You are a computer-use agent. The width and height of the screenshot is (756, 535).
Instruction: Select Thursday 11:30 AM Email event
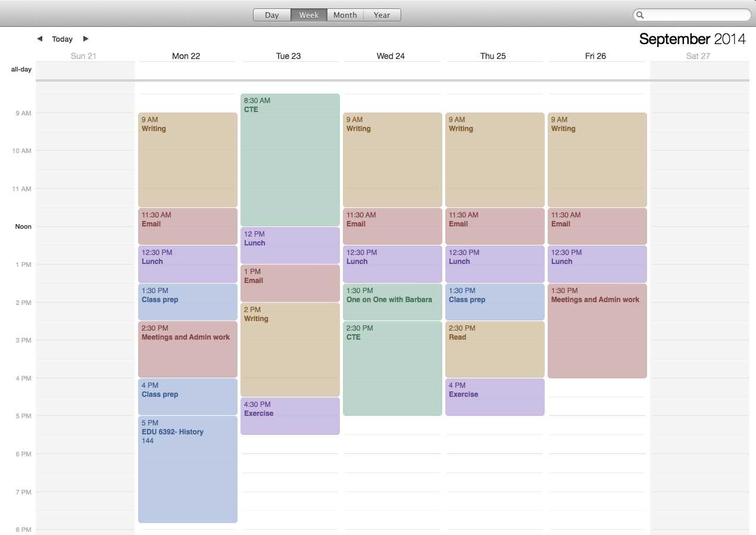pyautogui.click(x=495, y=226)
